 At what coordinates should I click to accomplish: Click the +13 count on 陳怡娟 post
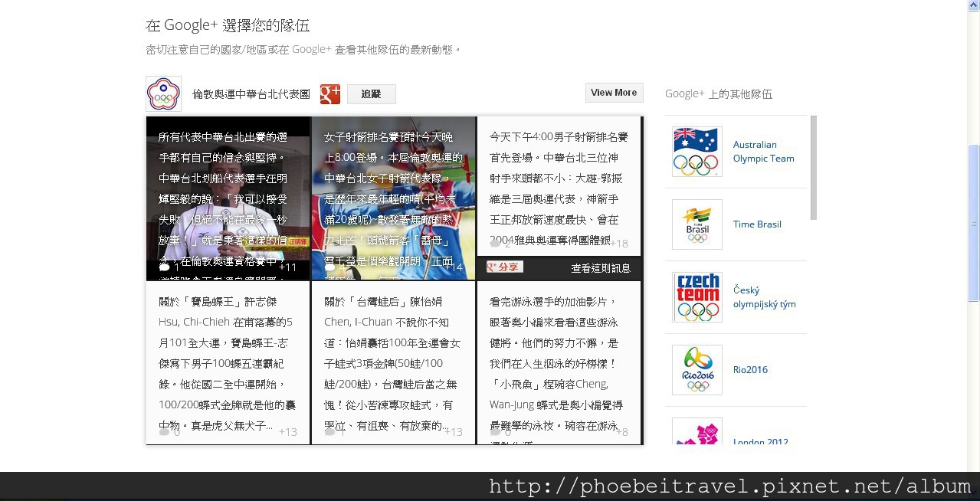pos(454,432)
